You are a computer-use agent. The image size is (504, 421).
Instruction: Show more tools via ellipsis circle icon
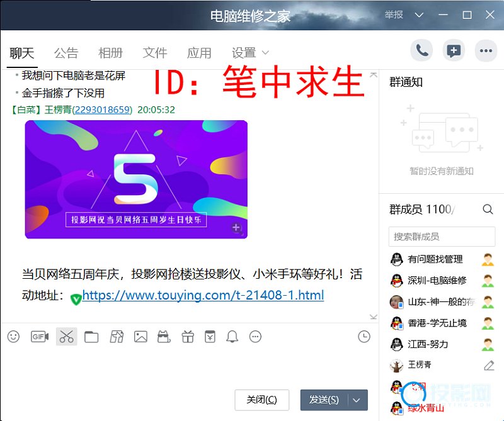[256, 337]
